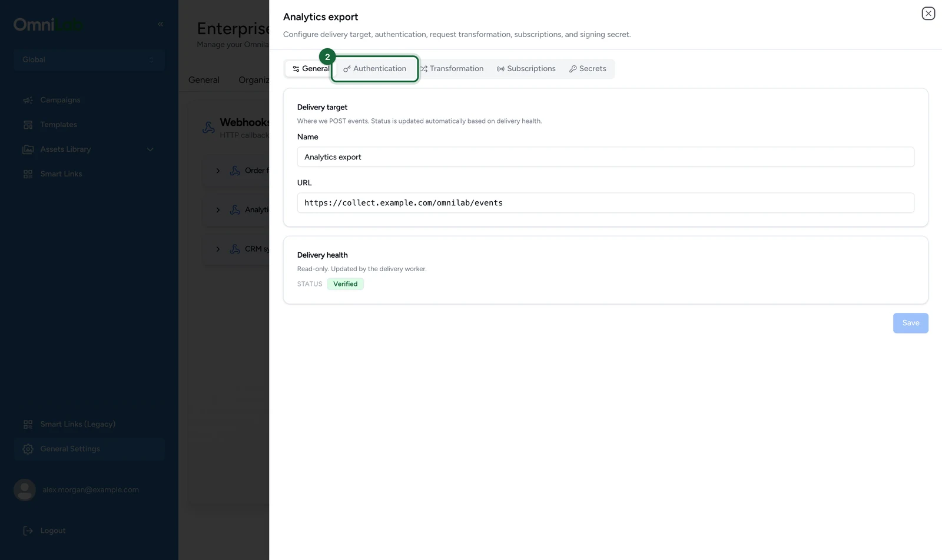This screenshot has width=942, height=560.
Task: Click the Delivery target heading
Action: 322,107
